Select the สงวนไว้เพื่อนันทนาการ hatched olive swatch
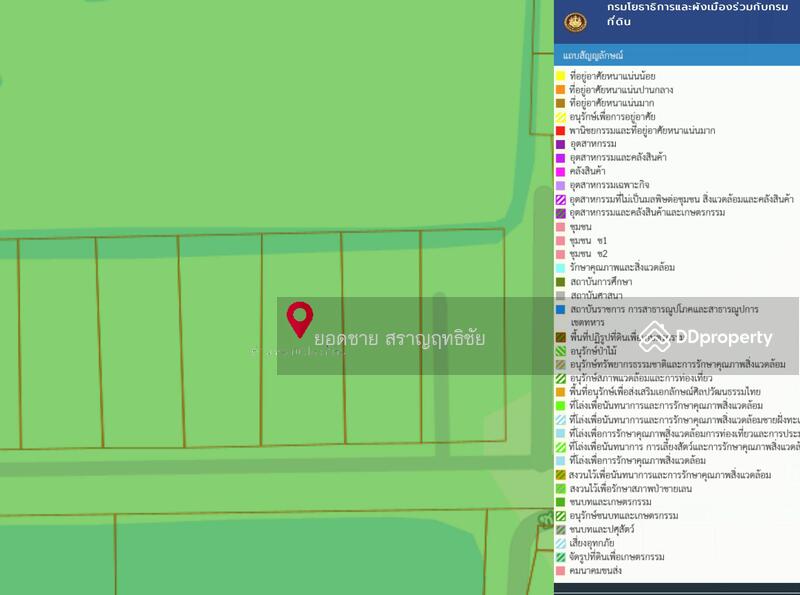 (x=560, y=475)
